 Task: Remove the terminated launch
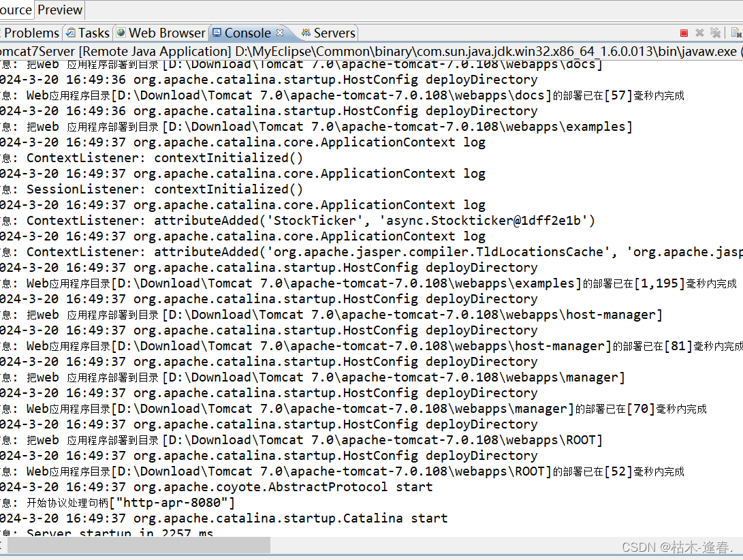699,32
